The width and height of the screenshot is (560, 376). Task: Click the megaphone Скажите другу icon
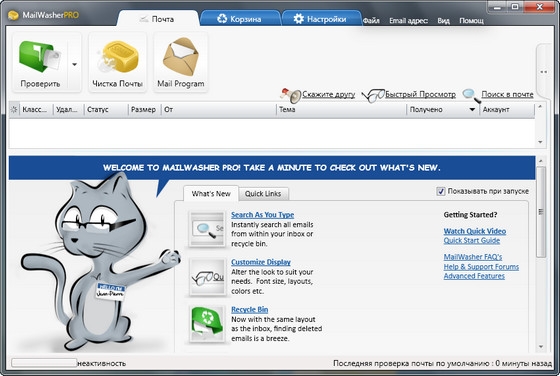[291, 95]
